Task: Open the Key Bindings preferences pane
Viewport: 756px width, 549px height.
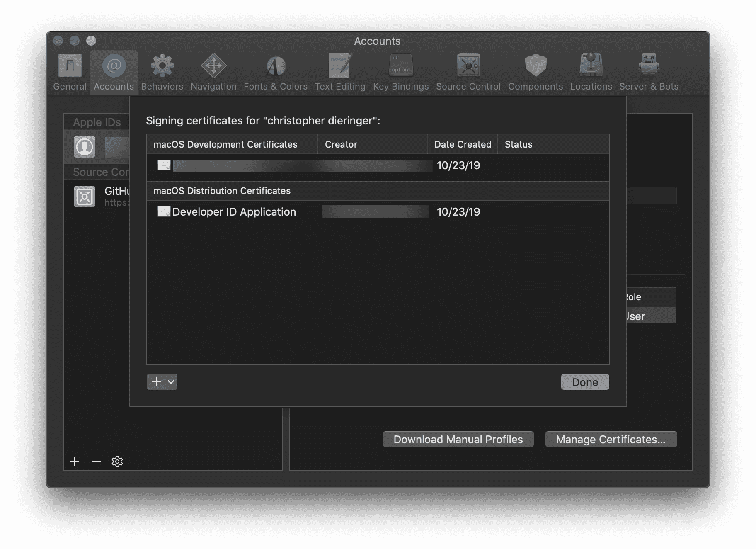Action: coord(400,72)
